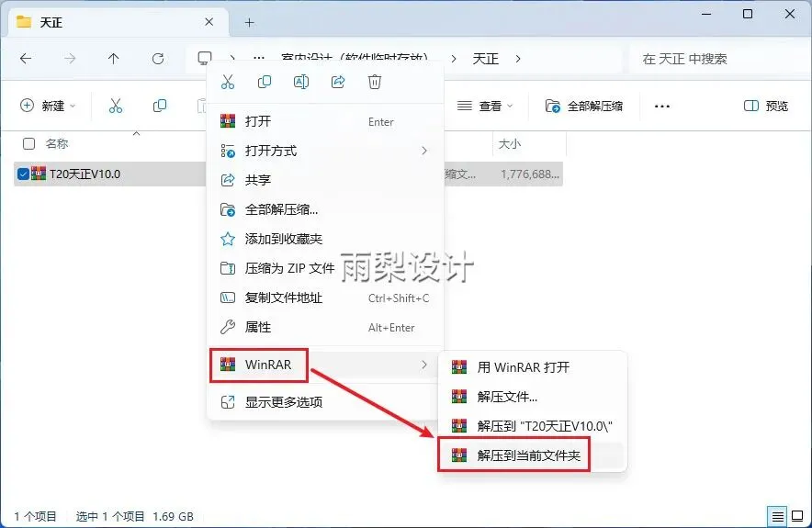
Task: Show hidden breadcrumb path ellipsis
Action: (x=259, y=59)
